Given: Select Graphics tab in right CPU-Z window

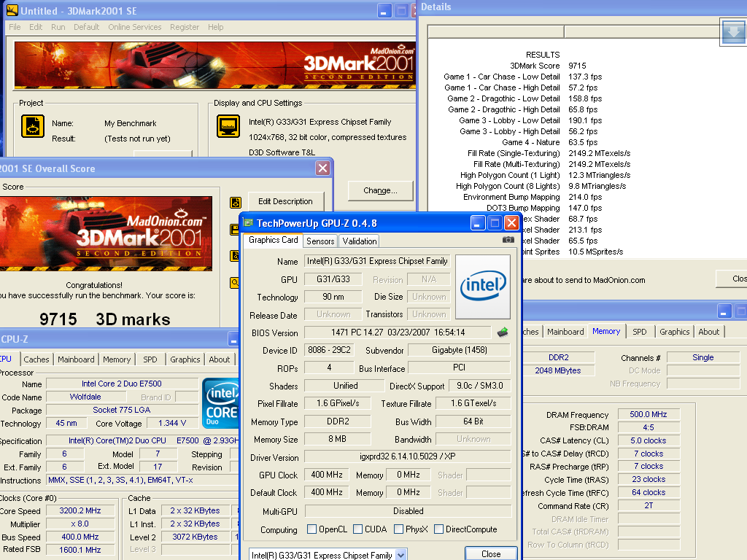Looking at the screenshot, I should (x=674, y=332).
